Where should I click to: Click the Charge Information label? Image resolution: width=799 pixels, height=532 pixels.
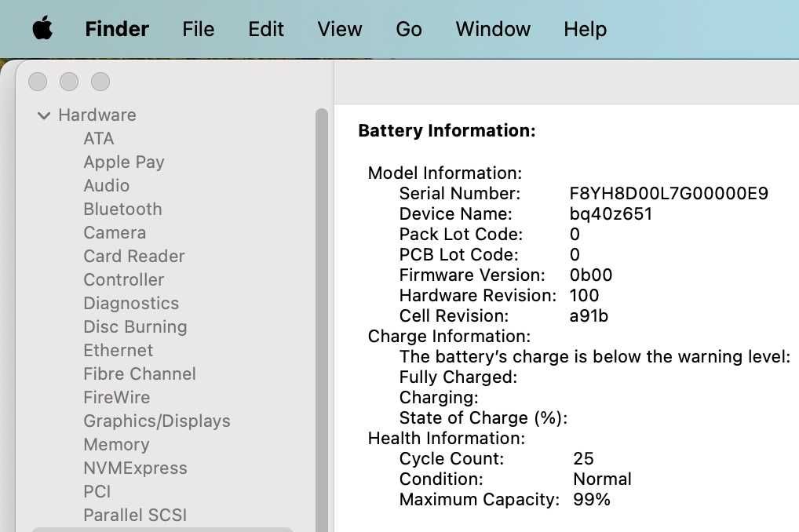pyautogui.click(x=449, y=336)
